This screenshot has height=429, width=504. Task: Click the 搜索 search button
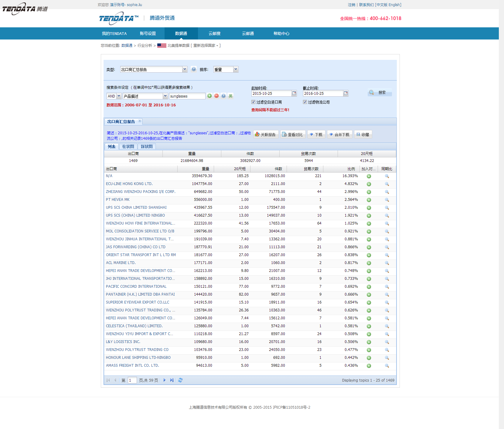click(x=380, y=92)
